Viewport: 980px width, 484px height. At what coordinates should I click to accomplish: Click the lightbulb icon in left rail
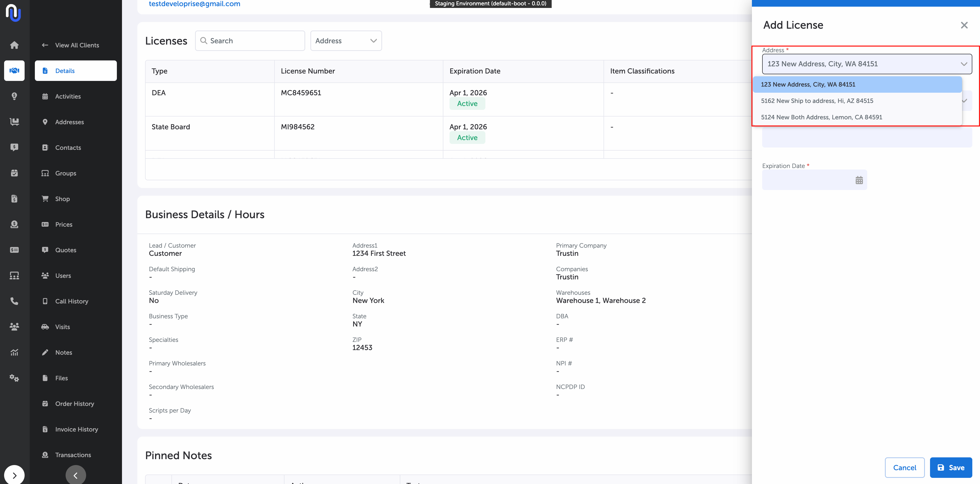tap(14, 96)
